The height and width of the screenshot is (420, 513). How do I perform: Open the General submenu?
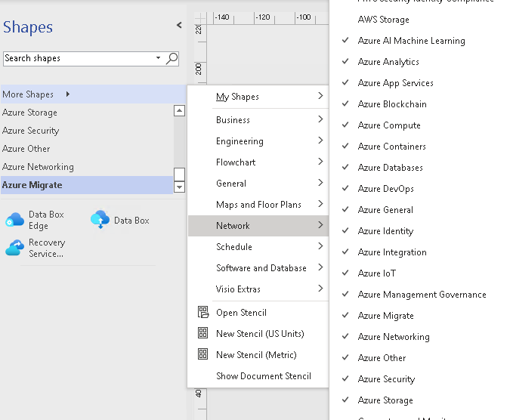click(x=258, y=183)
